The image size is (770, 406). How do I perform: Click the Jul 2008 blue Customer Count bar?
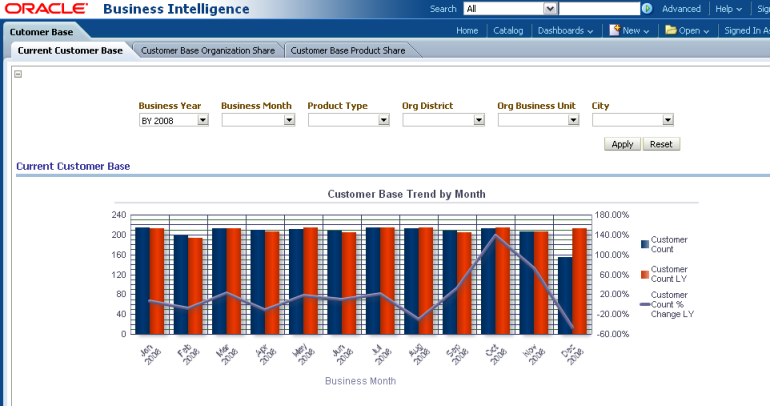373,281
